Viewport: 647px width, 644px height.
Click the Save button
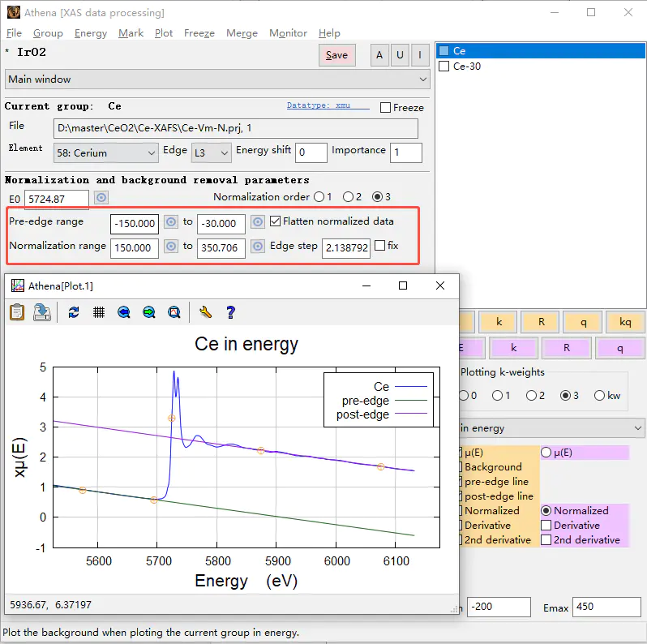[x=336, y=55]
